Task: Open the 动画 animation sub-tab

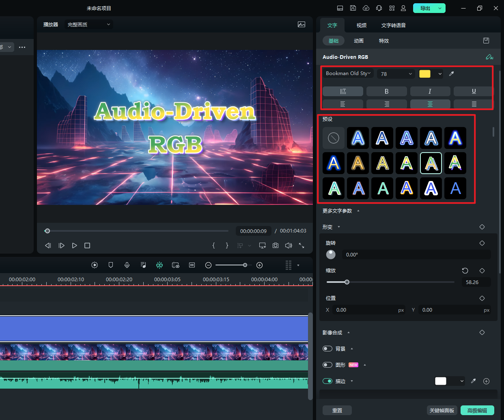Action: [358, 41]
